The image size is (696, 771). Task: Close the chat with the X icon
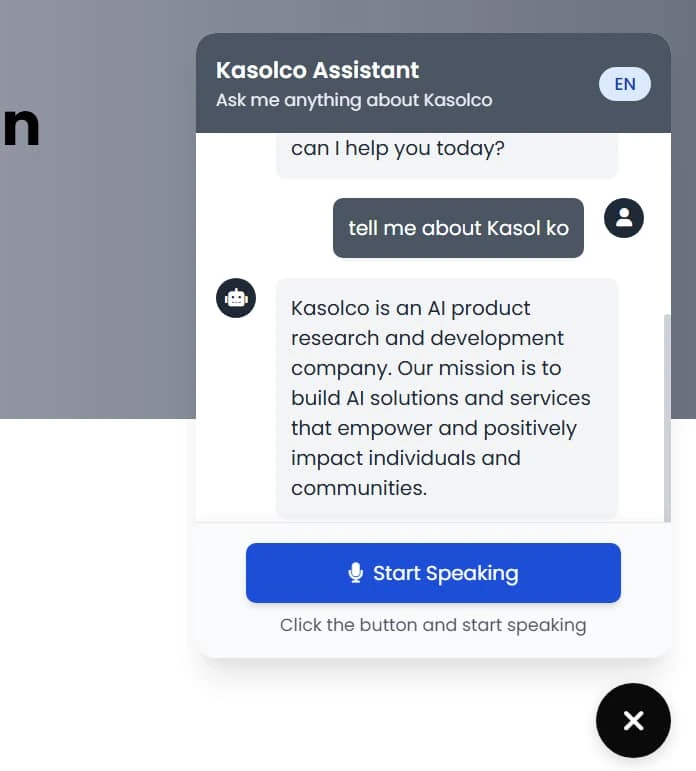(633, 720)
